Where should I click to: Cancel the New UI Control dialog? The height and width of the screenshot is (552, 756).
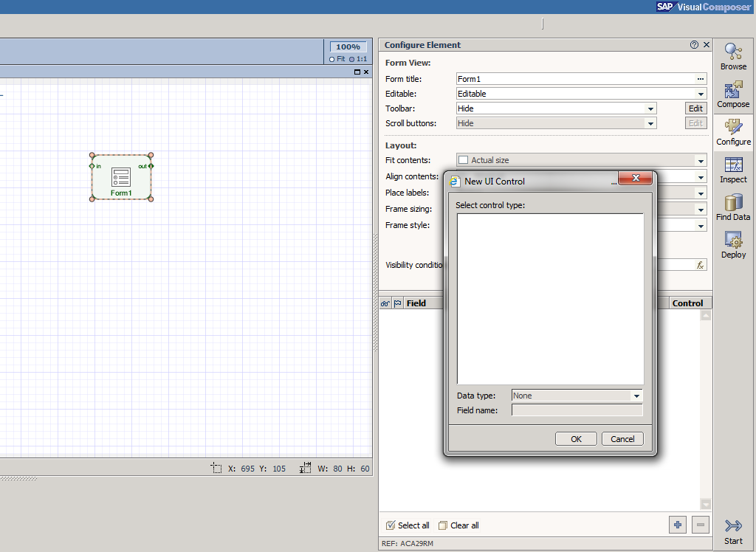click(622, 438)
